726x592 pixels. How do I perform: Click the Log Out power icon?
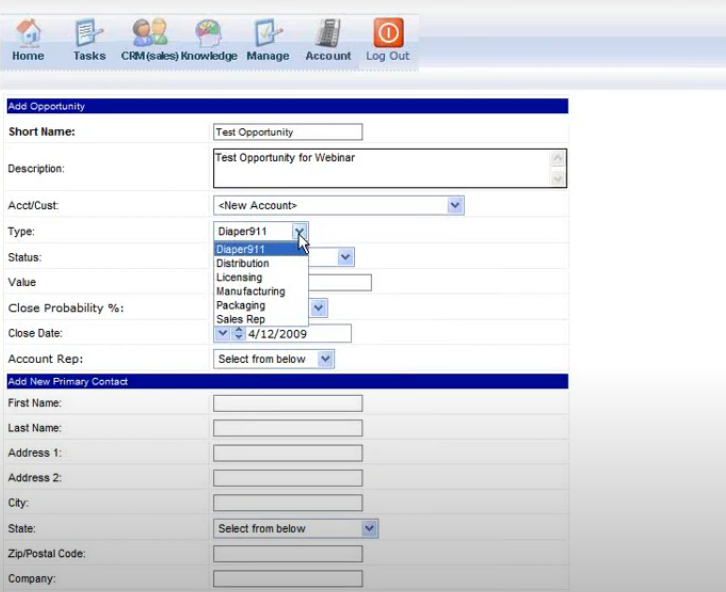click(388, 32)
